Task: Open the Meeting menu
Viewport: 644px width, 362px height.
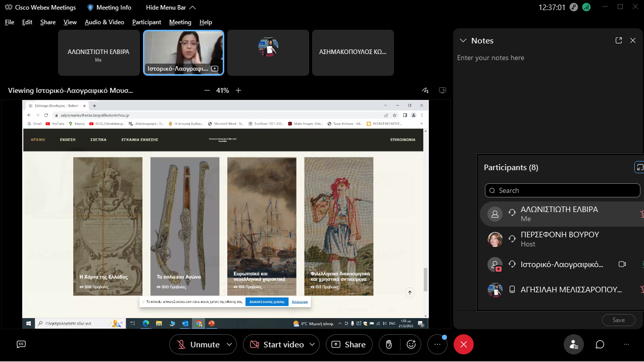Action: (x=180, y=22)
